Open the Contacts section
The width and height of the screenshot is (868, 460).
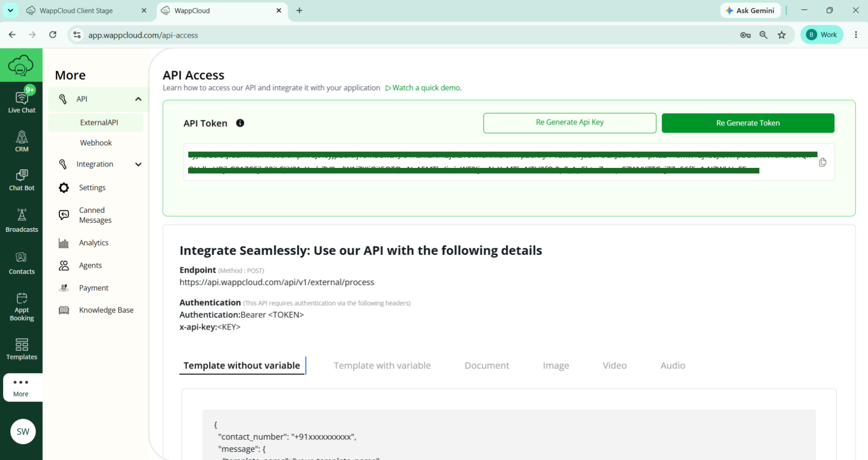pyautogui.click(x=21, y=263)
